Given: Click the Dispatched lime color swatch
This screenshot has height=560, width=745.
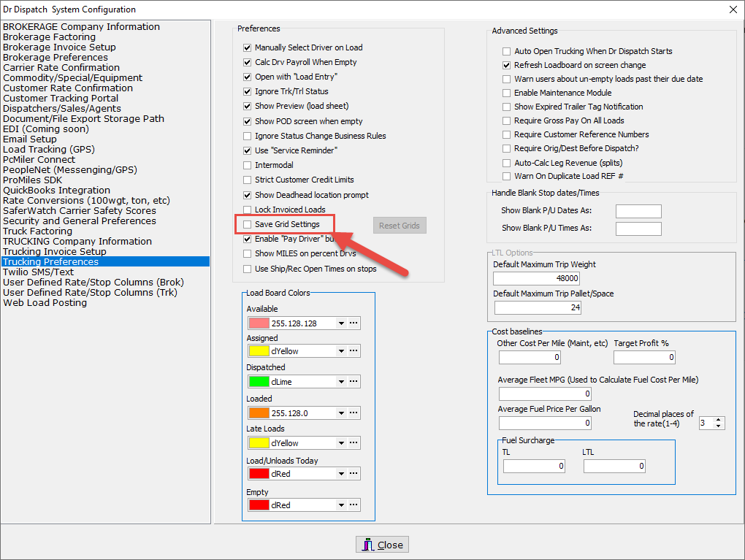Looking at the screenshot, I should [x=259, y=381].
